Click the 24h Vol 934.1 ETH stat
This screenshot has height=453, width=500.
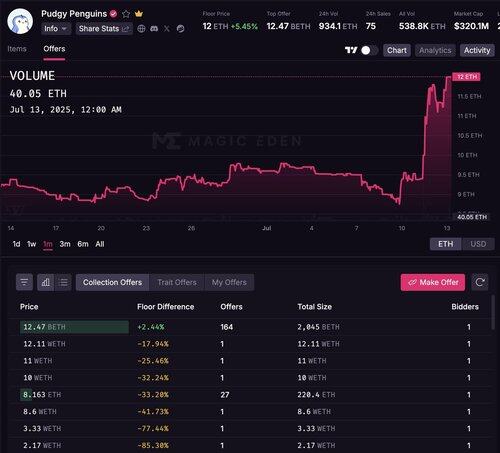click(338, 21)
